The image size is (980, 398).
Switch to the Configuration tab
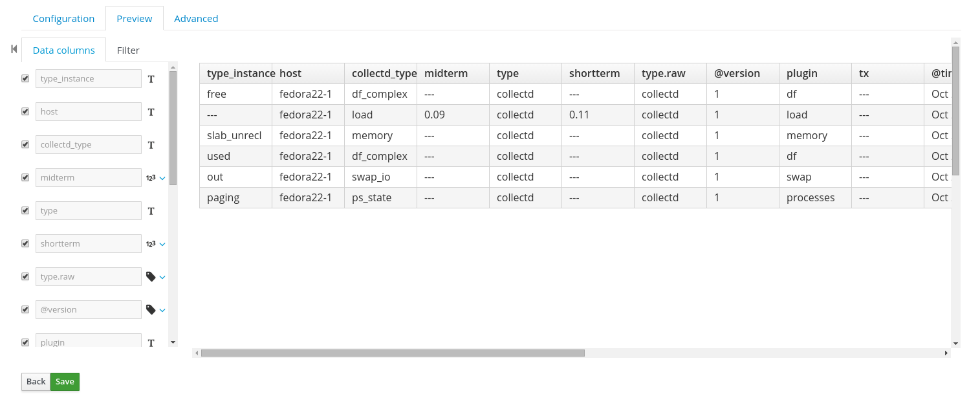[x=63, y=19]
